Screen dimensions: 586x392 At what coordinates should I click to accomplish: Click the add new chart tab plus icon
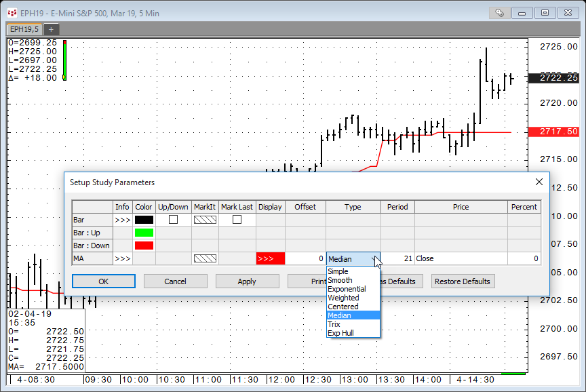click(x=51, y=29)
